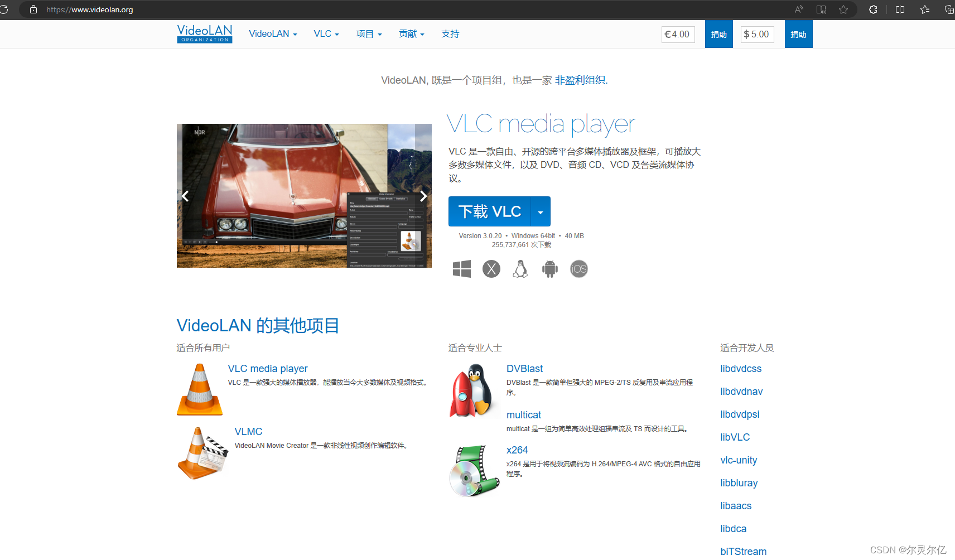955x560 pixels.
Task: Open the 支持 menu item
Action: [x=450, y=34]
